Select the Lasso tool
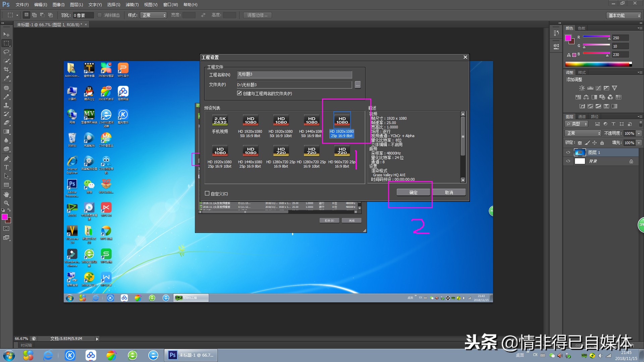Image resolution: width=644 pixels, height=362 pixels. (x=6, y=52)
